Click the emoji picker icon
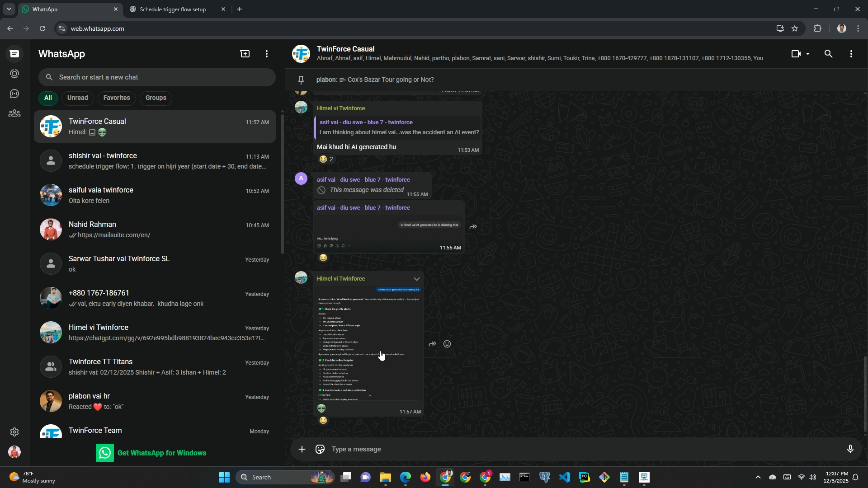This screenshot has height=488, width=868. (320, 449)
